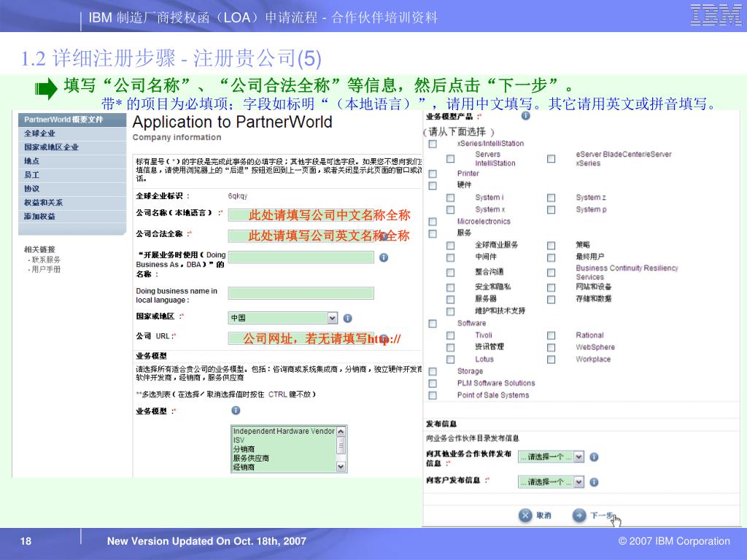Choose 服务供应商 in the 业务模型 list
747x560 pixels.
(x=284, y=458)
